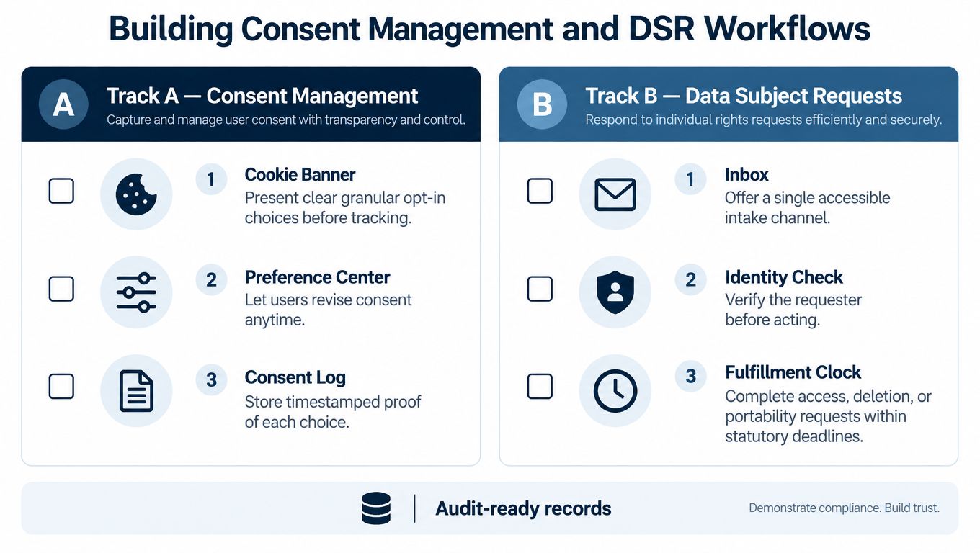Check the Cookie Banner checkbox
This screenshot has width=980, height=553.
pos(61,191)
